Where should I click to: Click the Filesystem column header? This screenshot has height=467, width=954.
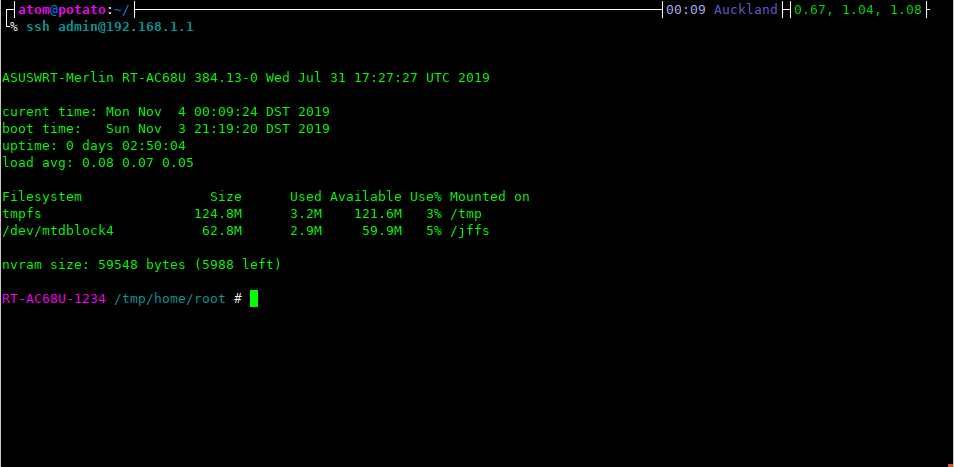coord(42,197)
